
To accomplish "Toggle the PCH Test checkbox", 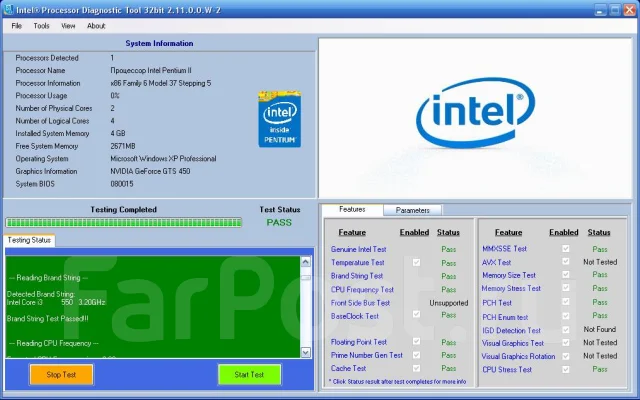I will click(x=566, y=302).
